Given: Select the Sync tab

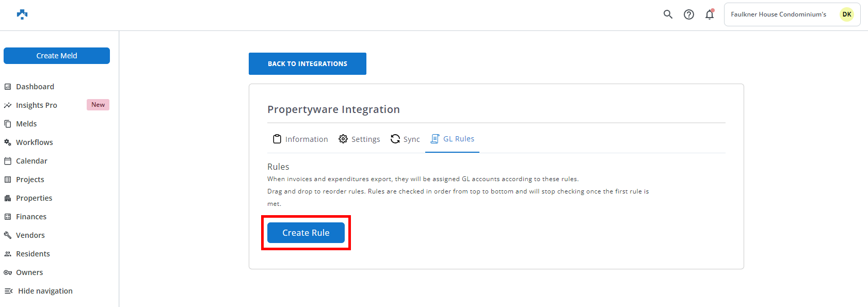Looking at the screenshot, I should [x=405, y=139].
